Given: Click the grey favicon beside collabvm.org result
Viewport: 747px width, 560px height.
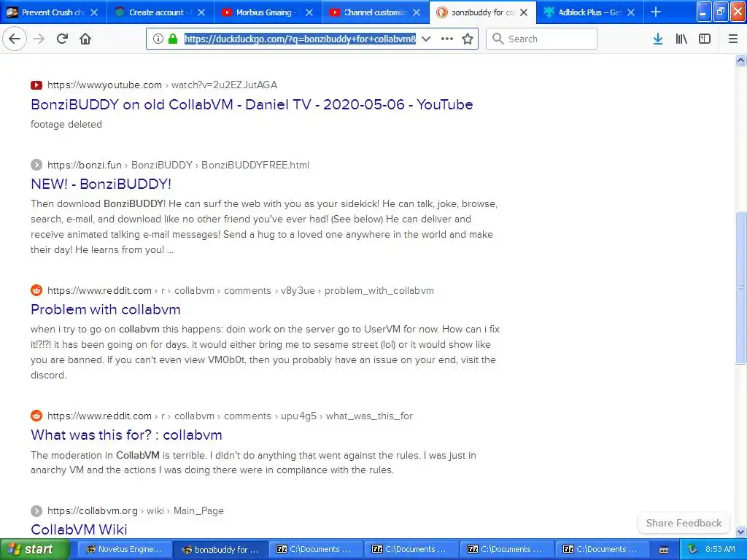Looking at the screenshot, I should [36, 510].
